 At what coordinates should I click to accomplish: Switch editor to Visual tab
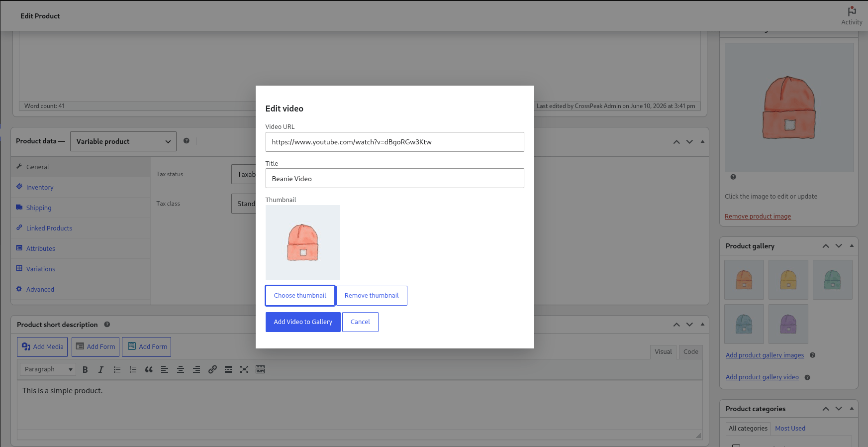[663, 352]
